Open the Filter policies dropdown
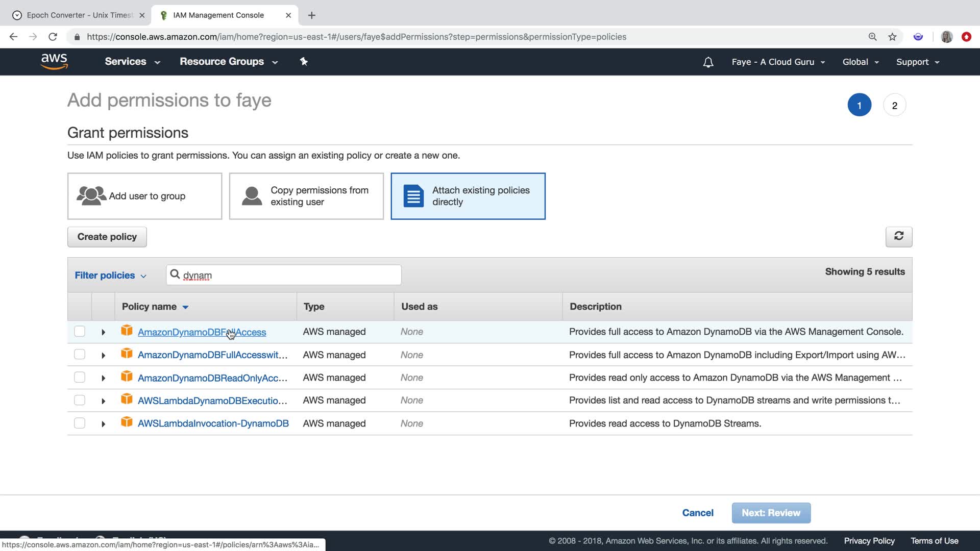 click(x=110, y=275)
